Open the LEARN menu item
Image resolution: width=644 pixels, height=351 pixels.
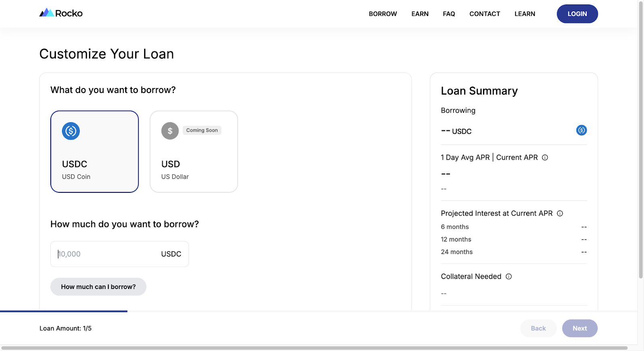pyautogui.click(x=525, y=14)
